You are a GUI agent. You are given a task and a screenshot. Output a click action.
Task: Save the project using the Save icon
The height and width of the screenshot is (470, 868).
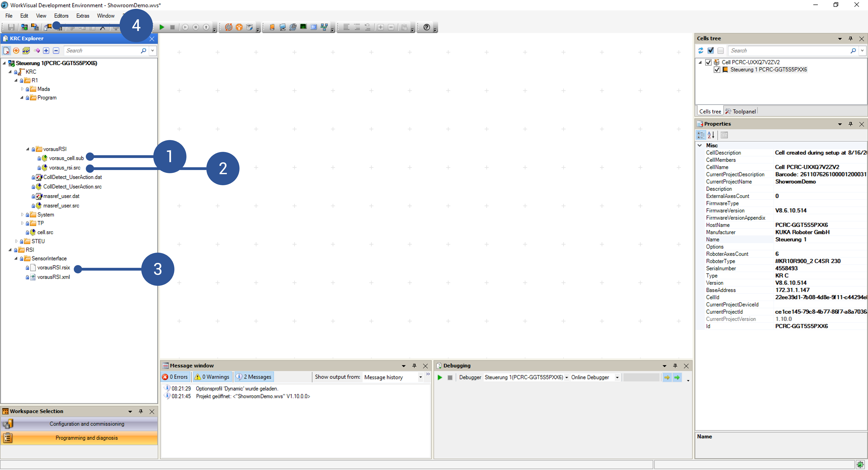pos(10,27)
